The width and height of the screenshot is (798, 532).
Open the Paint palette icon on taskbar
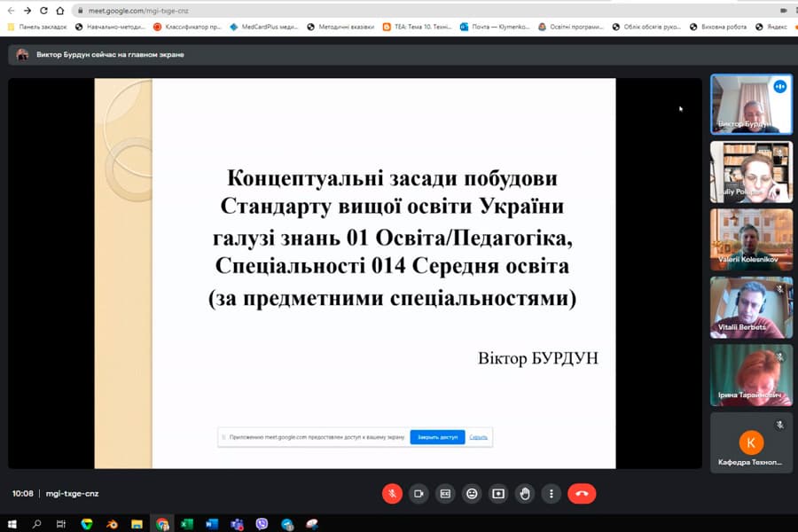tap(311, 524)
